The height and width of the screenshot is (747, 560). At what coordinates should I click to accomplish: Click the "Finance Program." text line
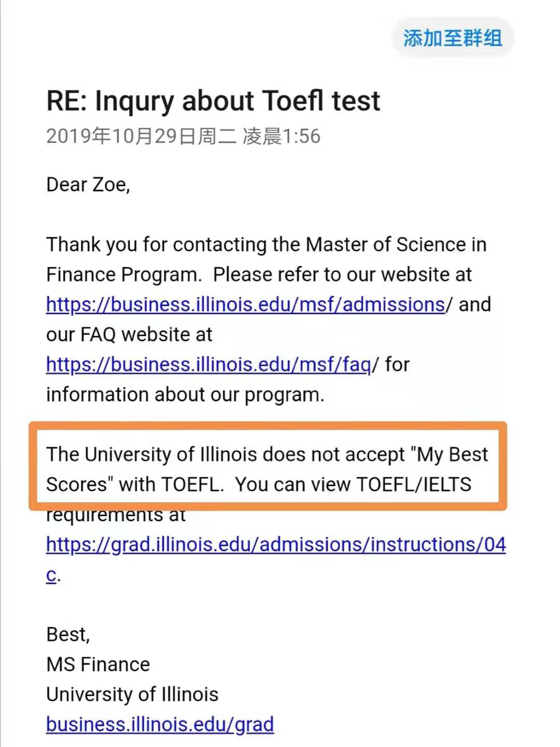click(123, 274)
